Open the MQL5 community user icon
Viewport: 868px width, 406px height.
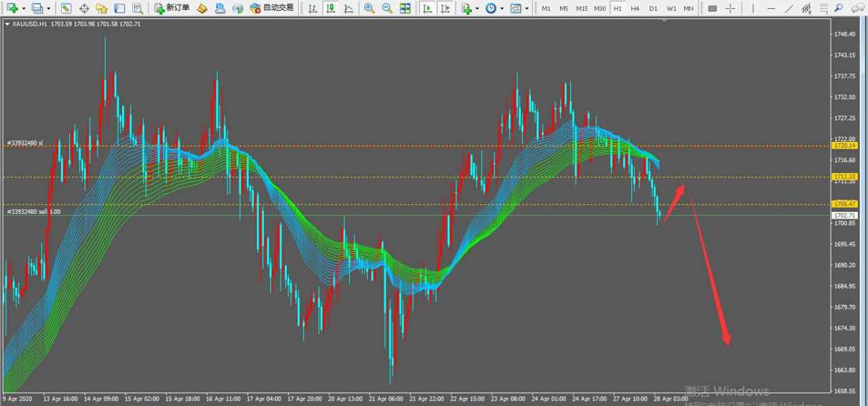tap(220, 8)
